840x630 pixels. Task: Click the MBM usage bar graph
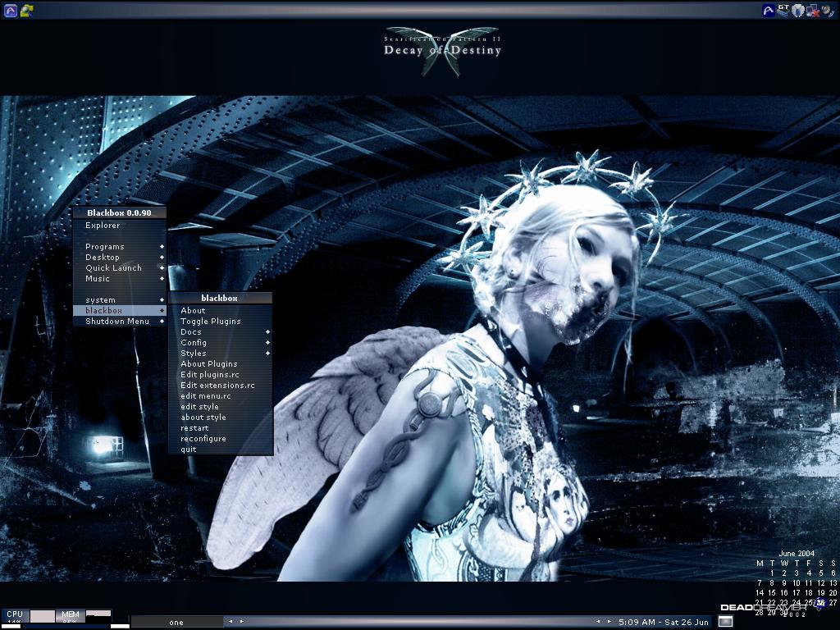(x=98, y=614)
